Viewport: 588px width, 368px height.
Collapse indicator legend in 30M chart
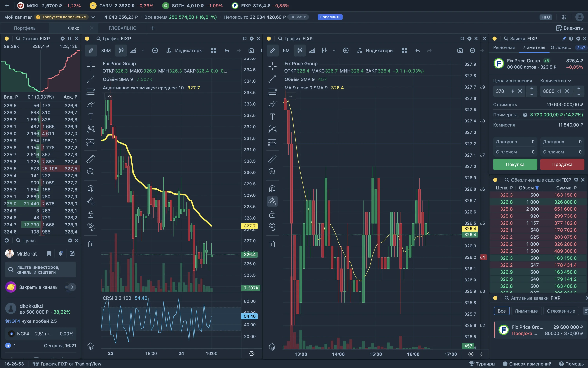coord(109,96)
